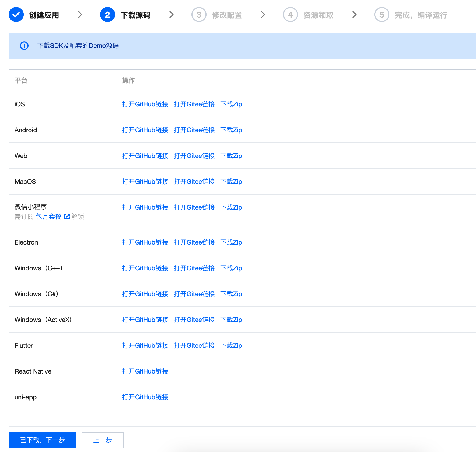Open the GitHub link for 微信小程序

click(145, 207)
